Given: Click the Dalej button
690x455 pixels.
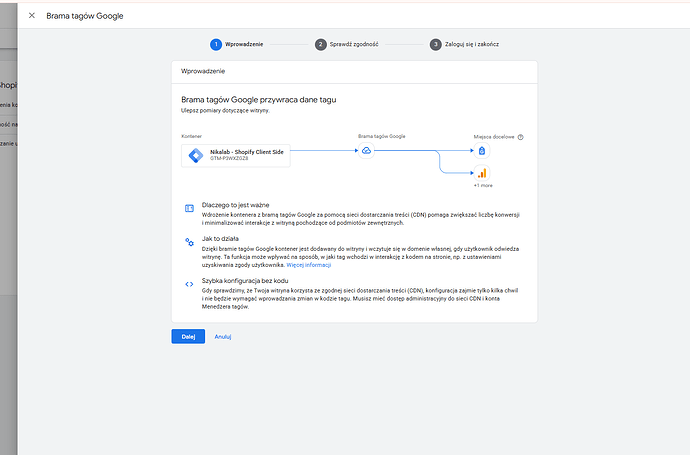Looking at the screenshot, I should click(x=188, y=337).
